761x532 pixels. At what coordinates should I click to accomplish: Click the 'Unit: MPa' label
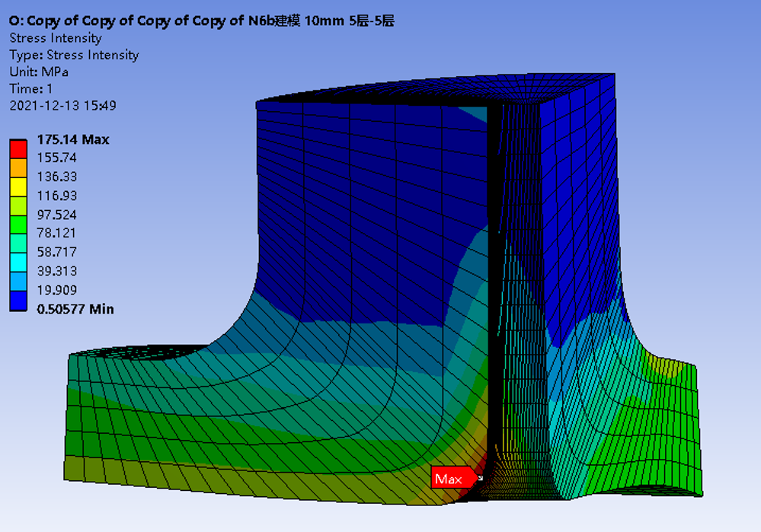(39, 72)
